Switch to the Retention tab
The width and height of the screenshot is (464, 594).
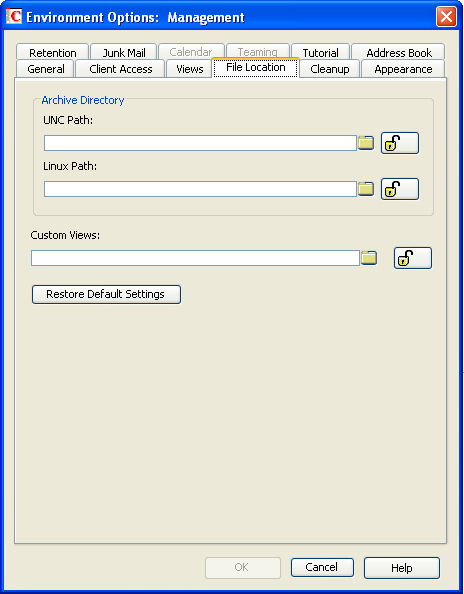(53, 52)
